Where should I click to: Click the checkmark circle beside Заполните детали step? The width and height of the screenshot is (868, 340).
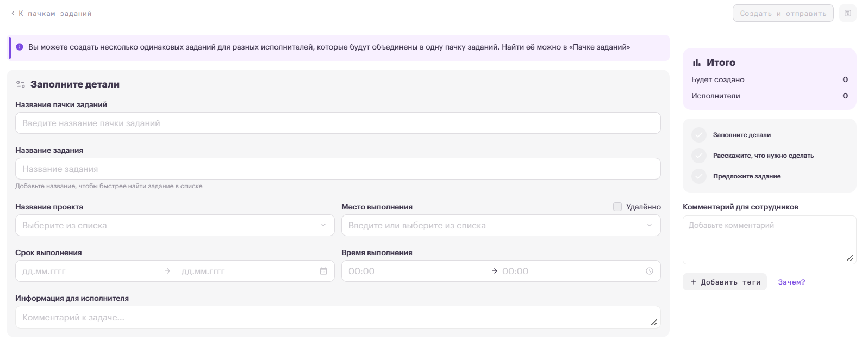[x=699, y=135]
